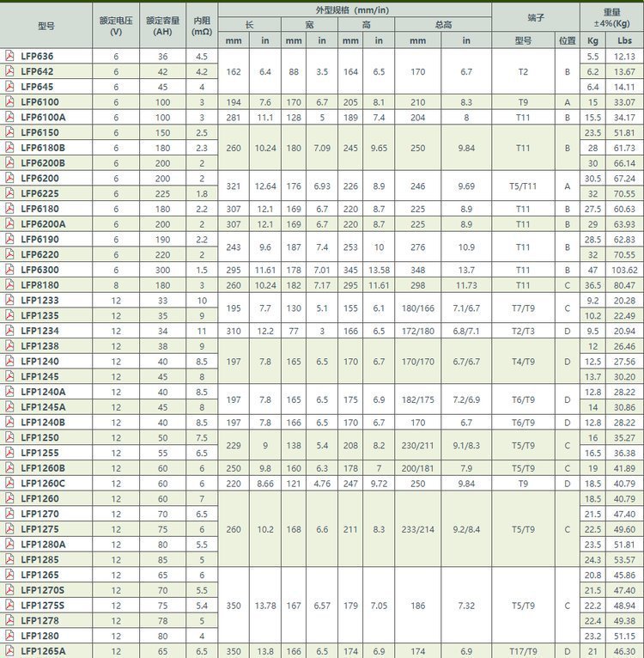Click the 103.62 Lbs weight cell

[x=624, y=270]
